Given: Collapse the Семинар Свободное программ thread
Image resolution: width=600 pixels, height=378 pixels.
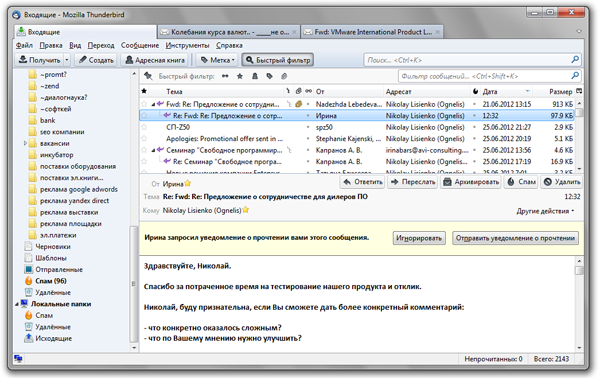Looking at the screenshot, I should pyautogui.click(x=153, y=150).
